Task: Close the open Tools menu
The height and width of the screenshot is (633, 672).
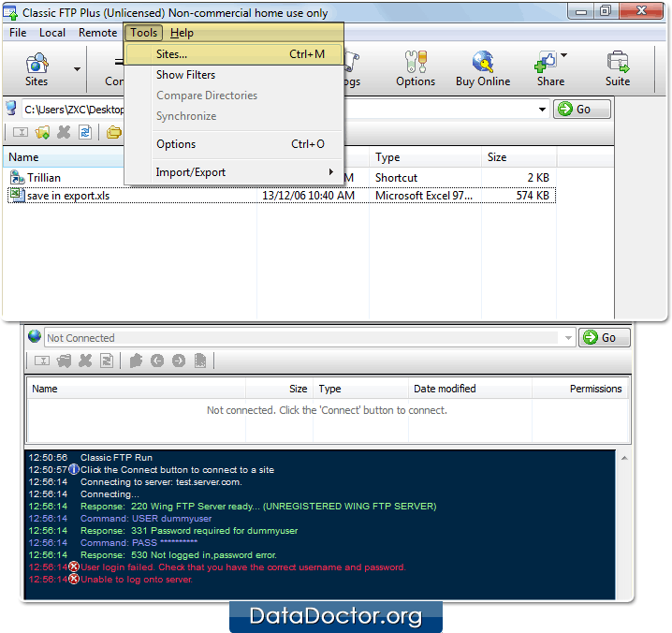Action: pyautogui.click(x=144, y=33)
